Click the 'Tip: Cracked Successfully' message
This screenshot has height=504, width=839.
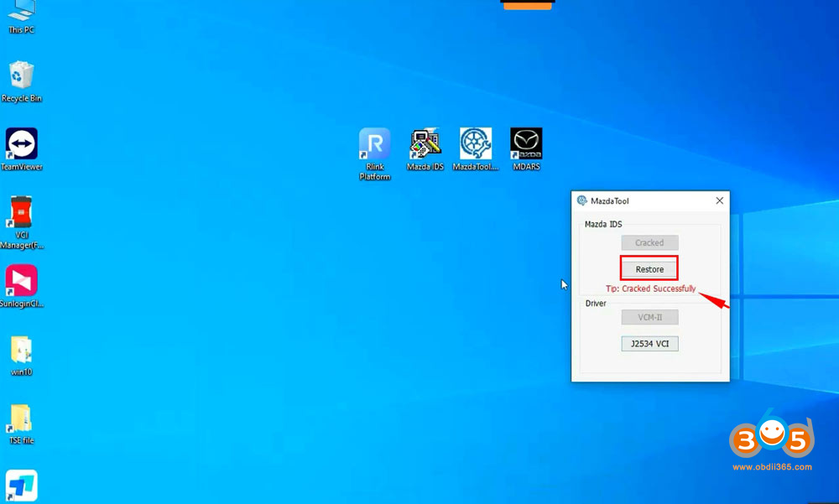coord(651,289)
